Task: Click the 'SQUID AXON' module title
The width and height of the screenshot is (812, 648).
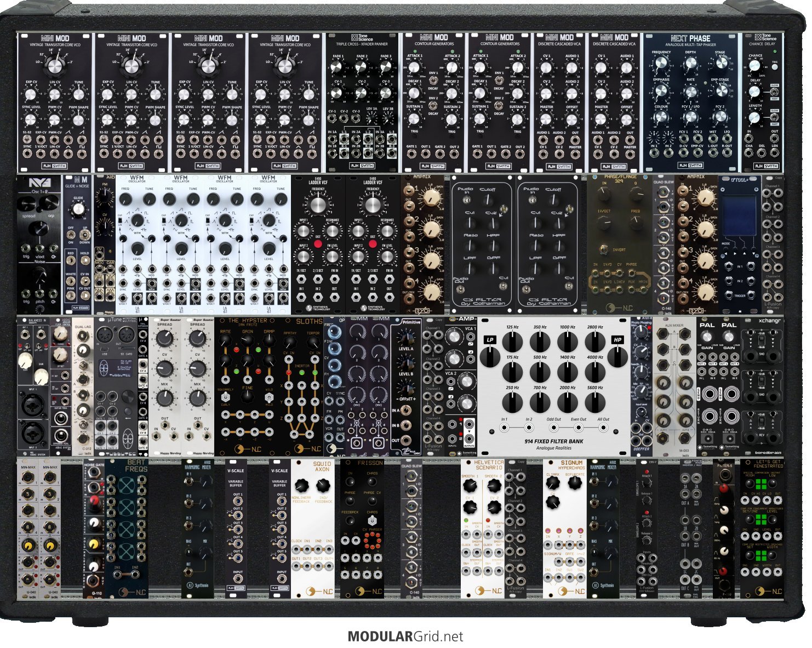Action: pos(322,467)
